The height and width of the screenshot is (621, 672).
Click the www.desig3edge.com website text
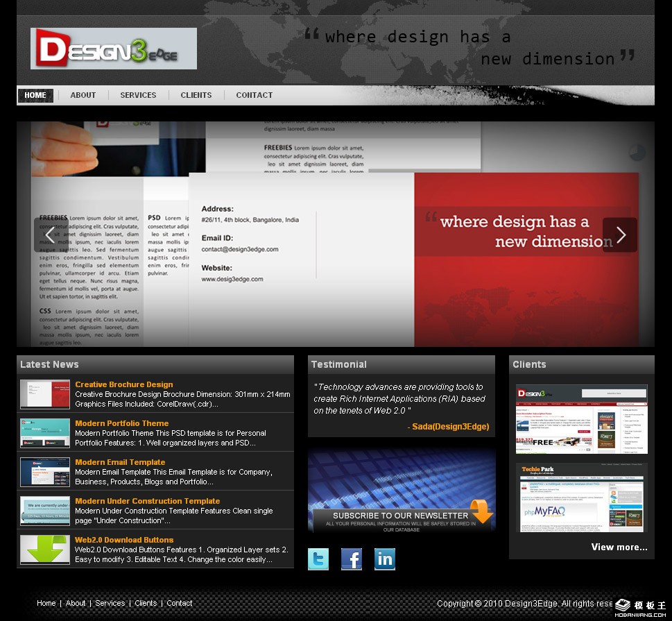pos(232,279)
